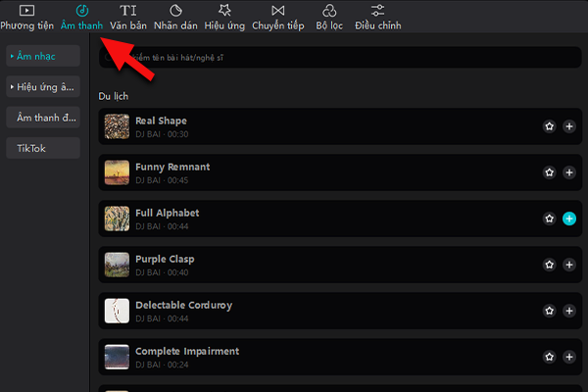Add the Real Shape track

[569, 126]
